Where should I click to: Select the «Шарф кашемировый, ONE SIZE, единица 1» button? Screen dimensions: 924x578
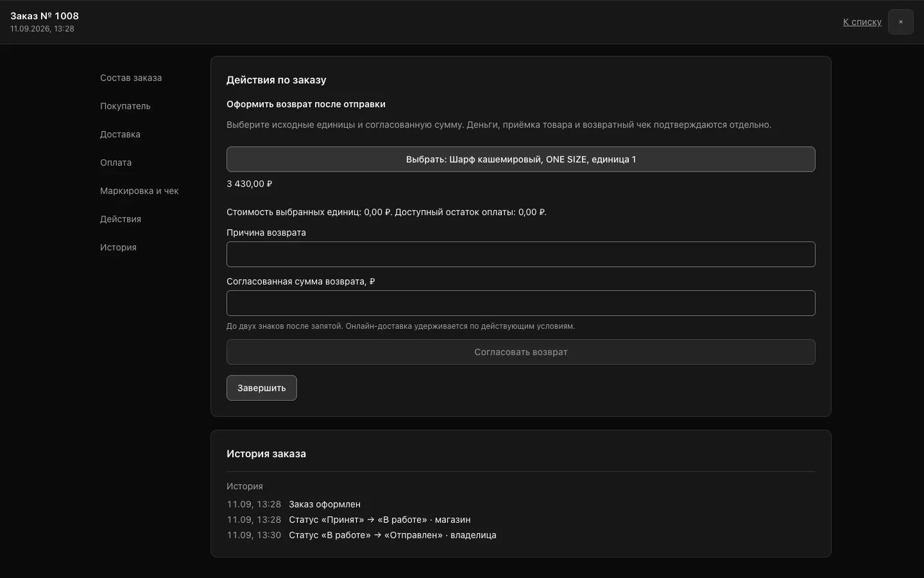[521, 159]
